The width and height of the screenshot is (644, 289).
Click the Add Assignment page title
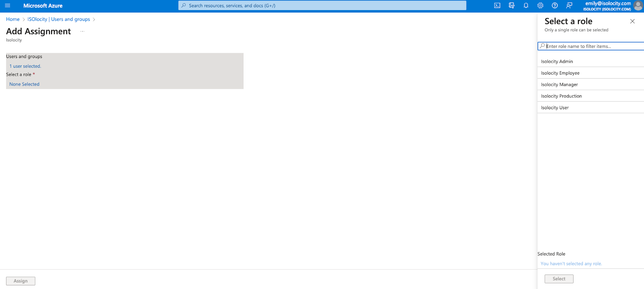[38, 31]
